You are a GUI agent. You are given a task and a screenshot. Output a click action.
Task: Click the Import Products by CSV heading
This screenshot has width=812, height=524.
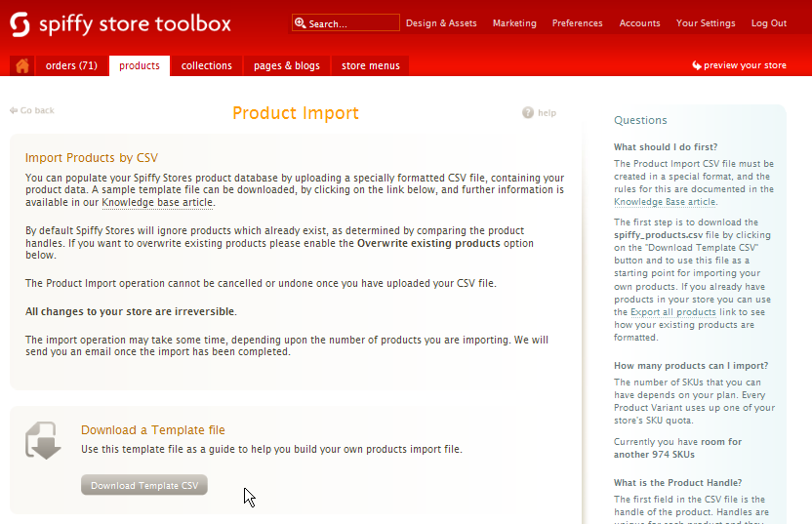click(x=92, y=158)
